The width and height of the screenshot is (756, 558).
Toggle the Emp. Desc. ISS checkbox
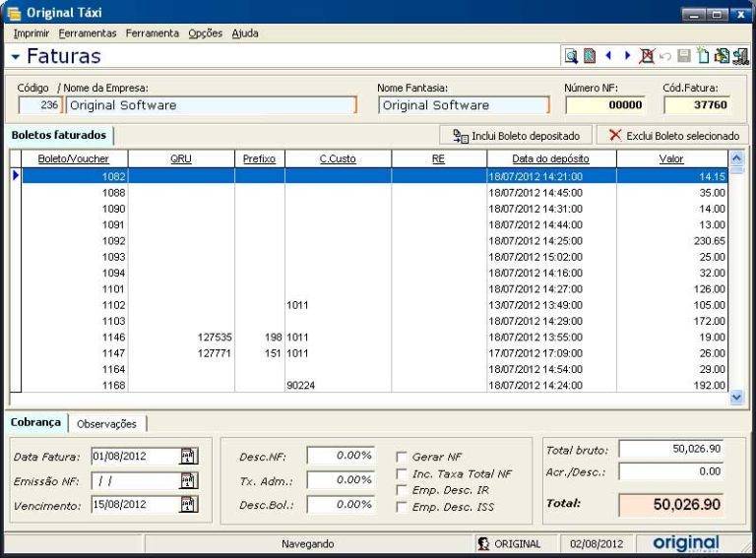pyautogui.click(x=402, y=507)
